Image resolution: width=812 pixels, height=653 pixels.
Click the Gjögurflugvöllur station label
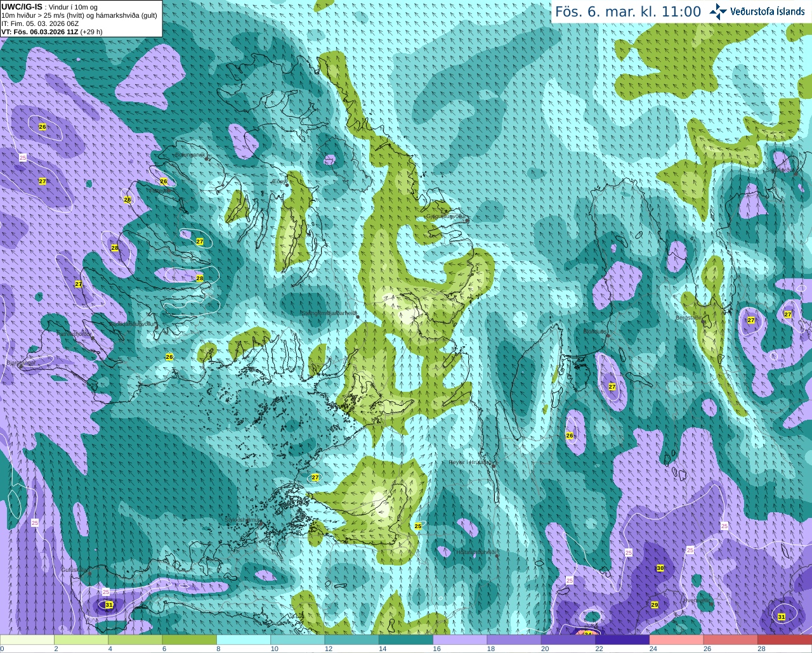coord(446,216)
